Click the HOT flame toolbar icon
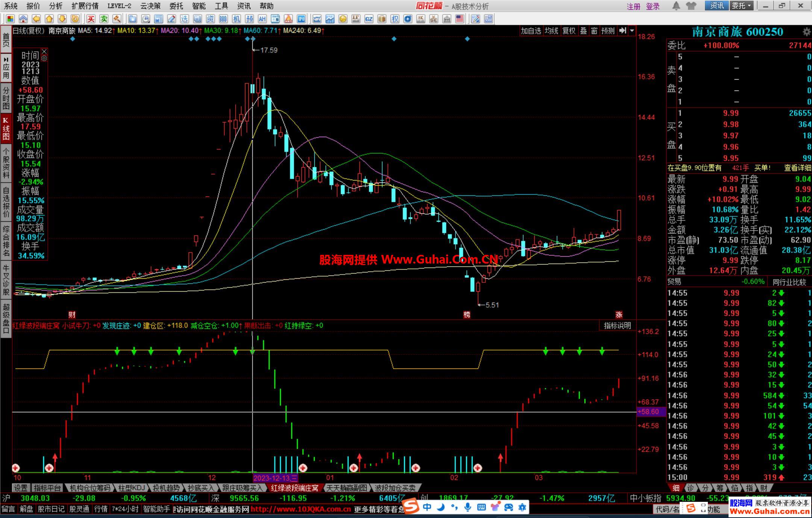This screenshot has height=518, width=812. pos(288,19)
